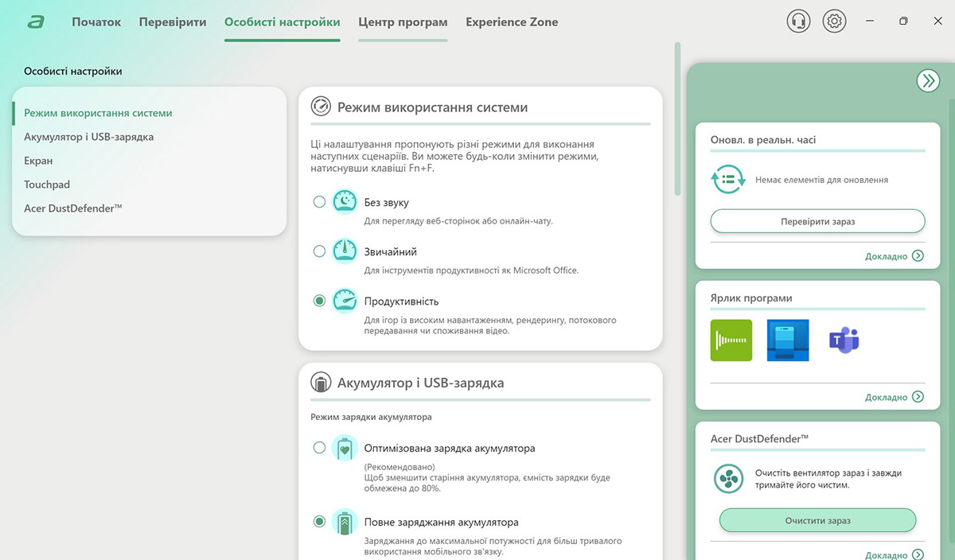Launch the green sound wave app shortcut
Screen dimensions: 955x560
pos(731,340)
